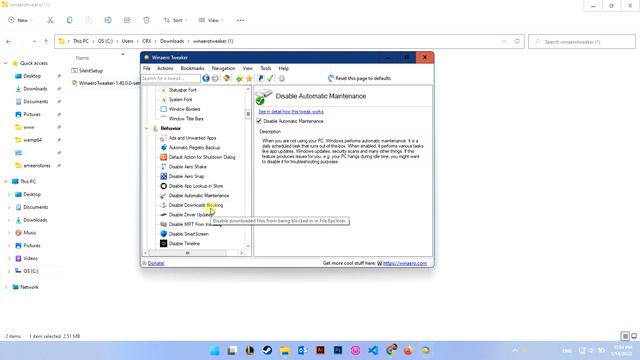Open the Actions menu

point(165,68)
